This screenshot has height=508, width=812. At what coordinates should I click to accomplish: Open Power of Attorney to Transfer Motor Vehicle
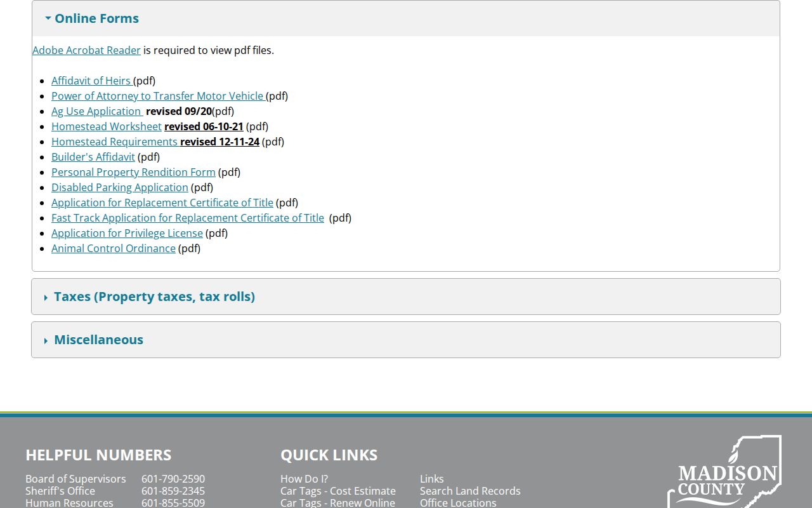pos(157,96)
